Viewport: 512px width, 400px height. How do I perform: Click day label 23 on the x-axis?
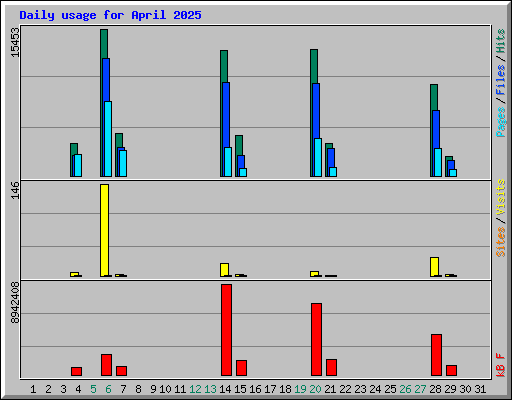(360, 389)
